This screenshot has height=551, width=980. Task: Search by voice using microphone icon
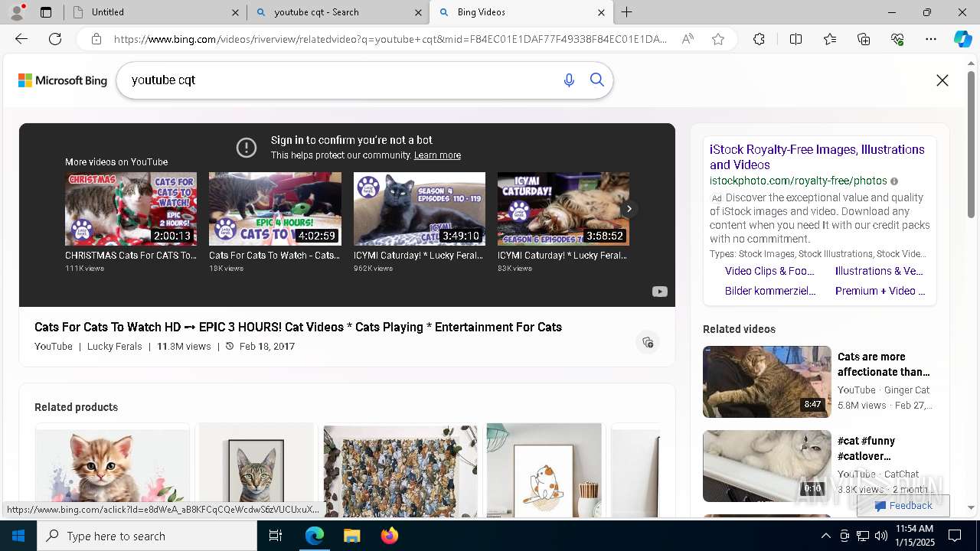(569, 80)
